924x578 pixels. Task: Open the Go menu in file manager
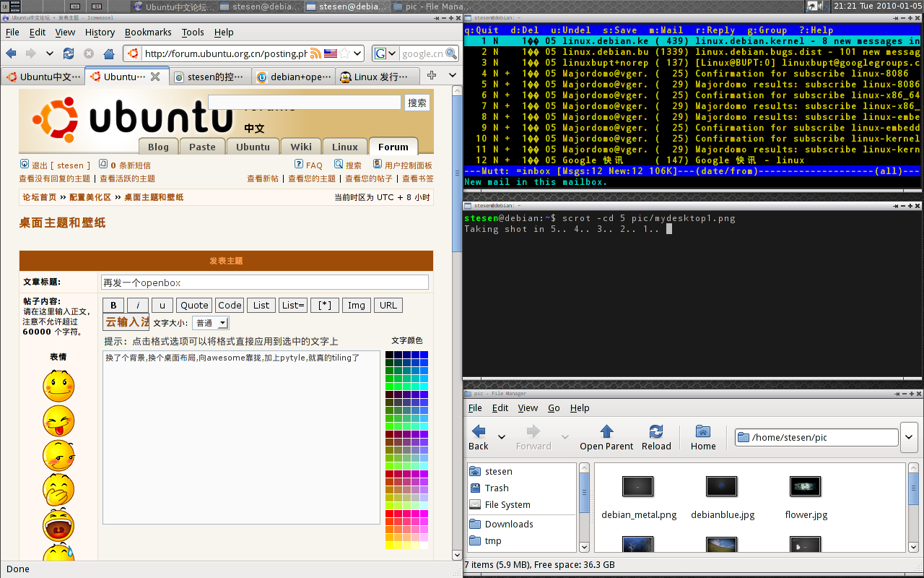[554, 407]
